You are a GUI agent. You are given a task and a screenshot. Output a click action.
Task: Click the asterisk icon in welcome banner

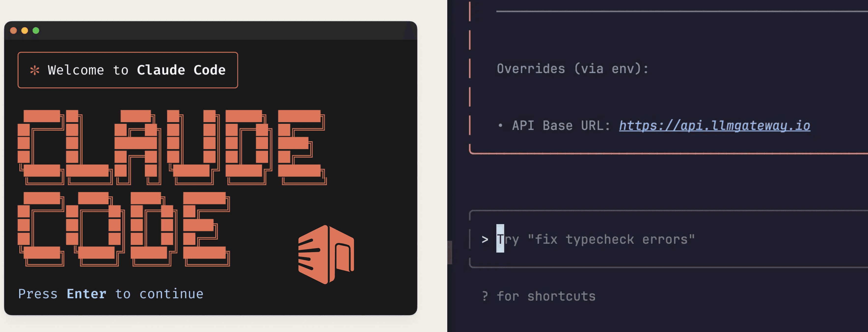tap(34, 70)
